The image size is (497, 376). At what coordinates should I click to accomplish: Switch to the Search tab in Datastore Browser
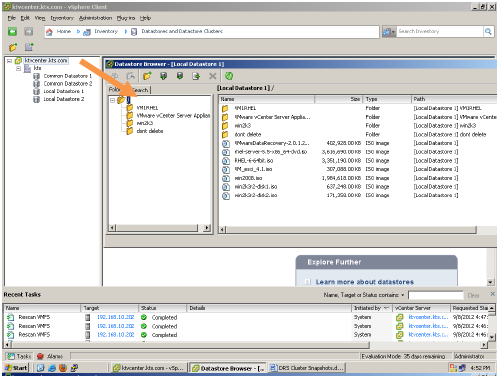[x=141, y=90]
